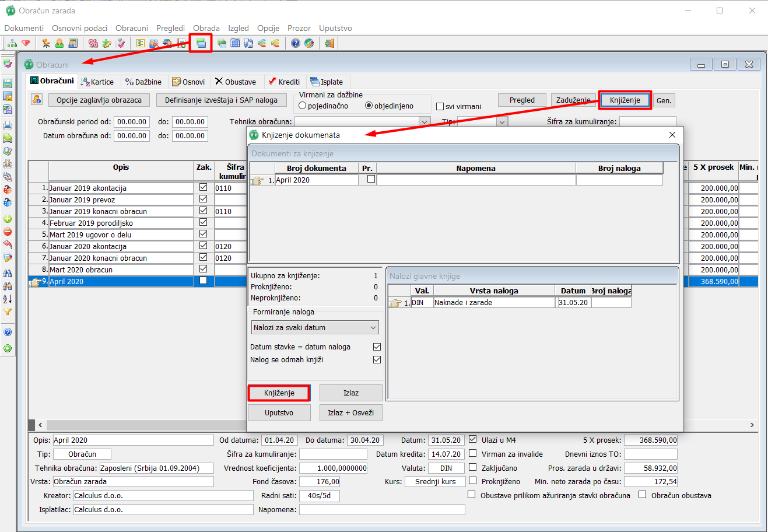
Task: Open the 'Tip' filter dropdown
Action: tap(502, 122)
